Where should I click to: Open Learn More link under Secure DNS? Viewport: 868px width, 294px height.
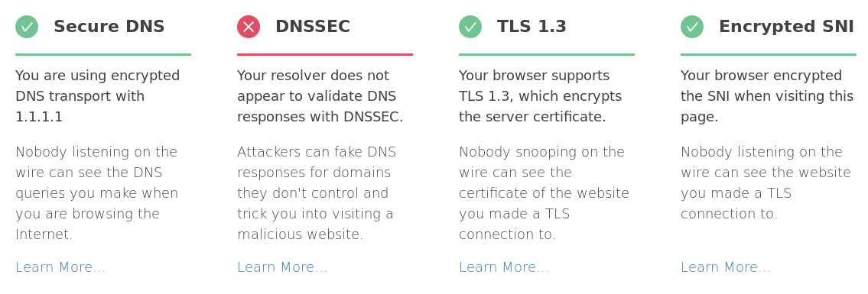point(60,267)
